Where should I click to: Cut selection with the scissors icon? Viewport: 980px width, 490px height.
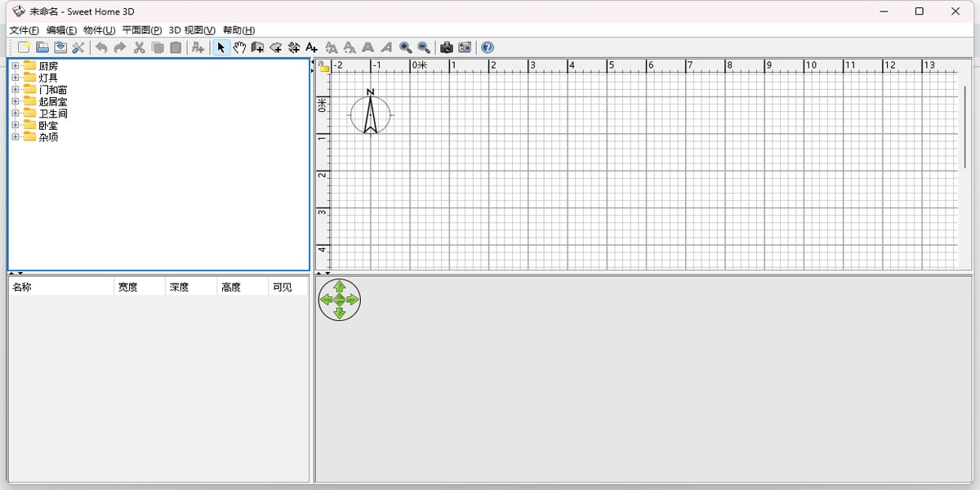point(139,47)
